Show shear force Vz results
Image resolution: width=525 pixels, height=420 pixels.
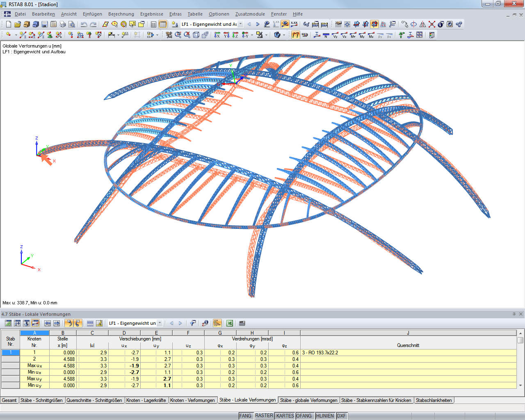tap(344, 35)
